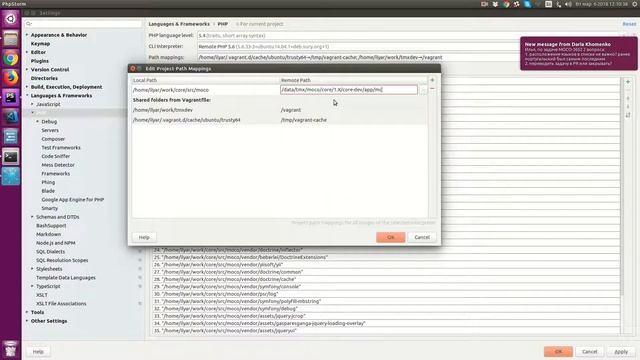Click Cancel in the Path Mappings dialog

click(422, 237)
